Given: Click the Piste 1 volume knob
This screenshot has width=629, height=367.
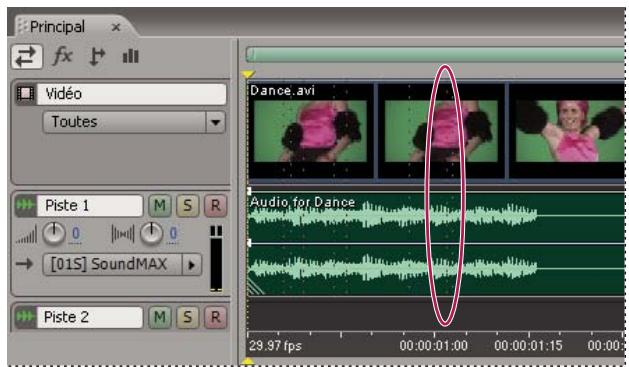Looking at the screenshot, I should pyautogui.click(x=54, y=233).
